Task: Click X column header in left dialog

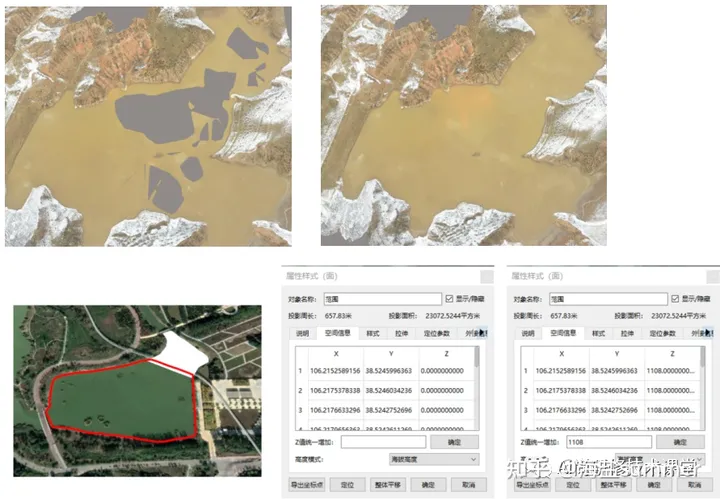Action: click(x=336, y=353)
